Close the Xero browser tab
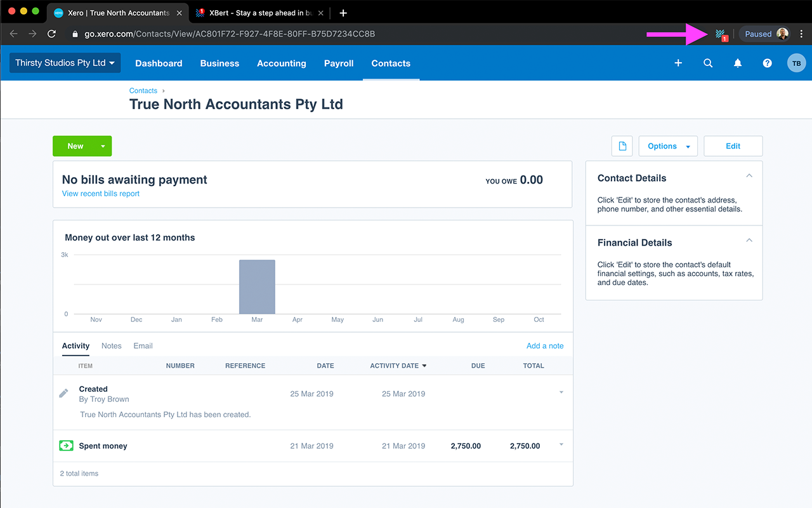The height and width of the screenshot is (508, 812). (x=181, y=13)
